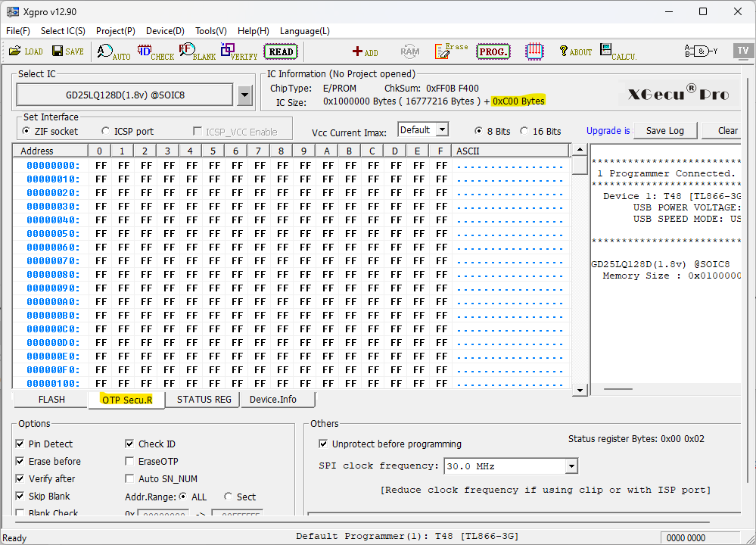Enable the EraseOTP checkbox

click(129, 461)
